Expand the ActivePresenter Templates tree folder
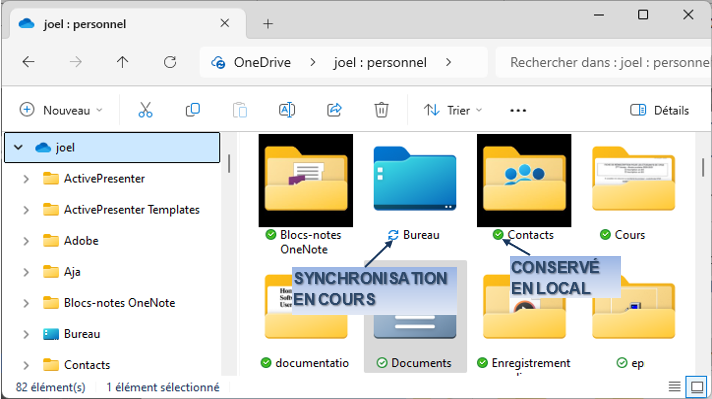The width and height of the screenshot is (712, 399). coord(26,210)
